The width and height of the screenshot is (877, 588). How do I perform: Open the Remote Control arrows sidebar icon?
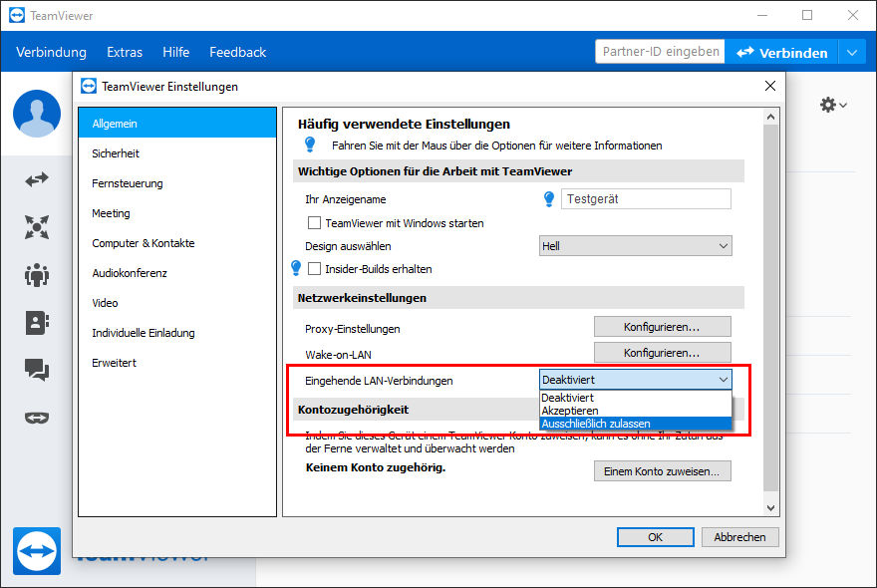pyautogui.click(x=37, y=179)
